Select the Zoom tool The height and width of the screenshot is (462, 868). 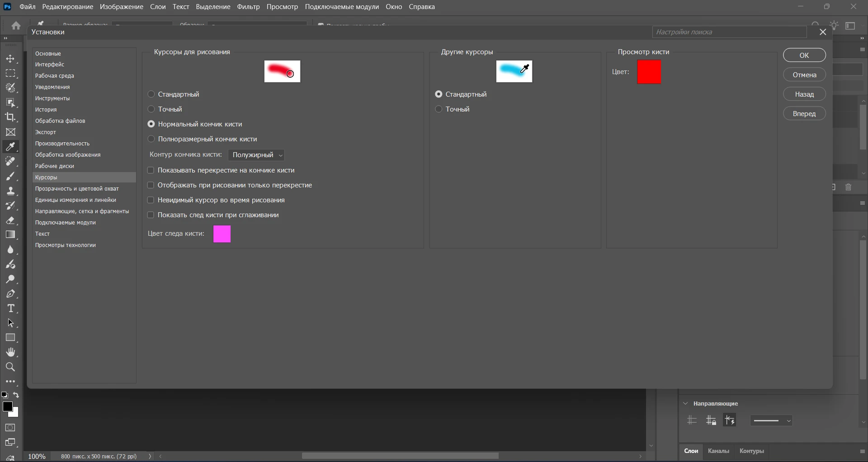click(10, 367)
